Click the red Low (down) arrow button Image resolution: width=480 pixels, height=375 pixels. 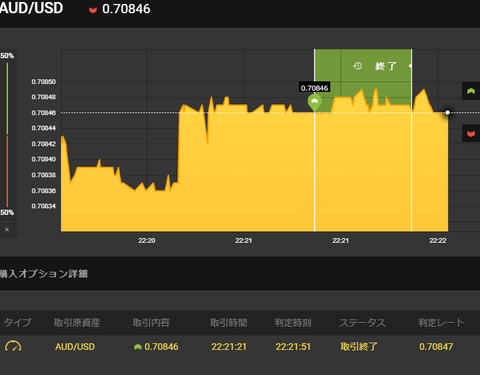[x=471, y=133]
